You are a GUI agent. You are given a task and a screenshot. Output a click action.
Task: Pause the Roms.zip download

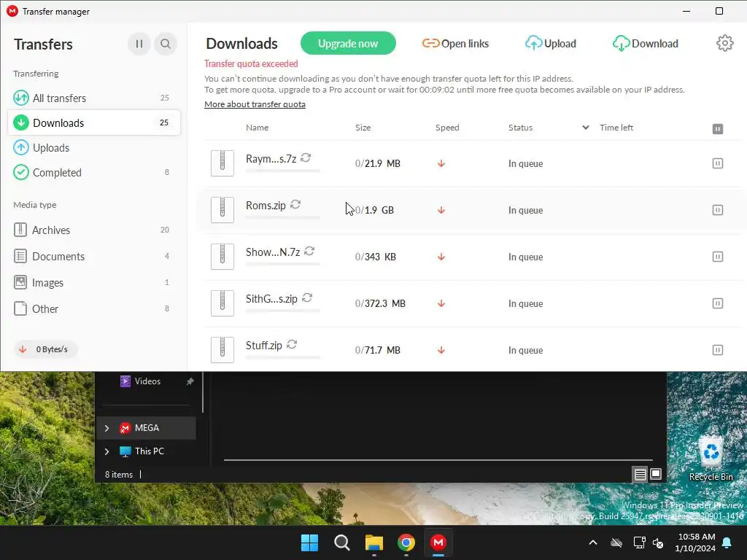coord(718,210)
